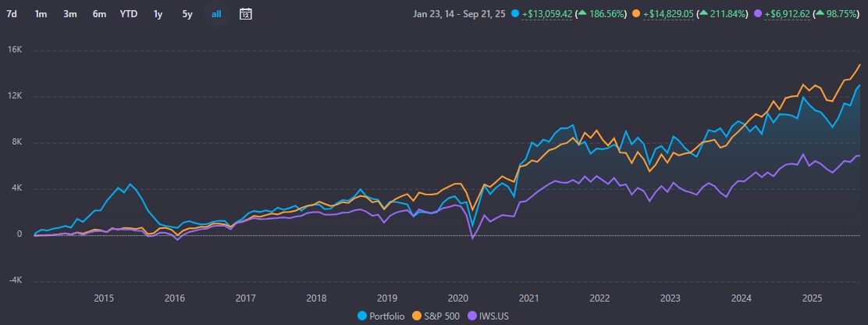This screenshot has width=868, height=325.
Task: Hide the IWS.US series via the legend
Action: [489, 316]
